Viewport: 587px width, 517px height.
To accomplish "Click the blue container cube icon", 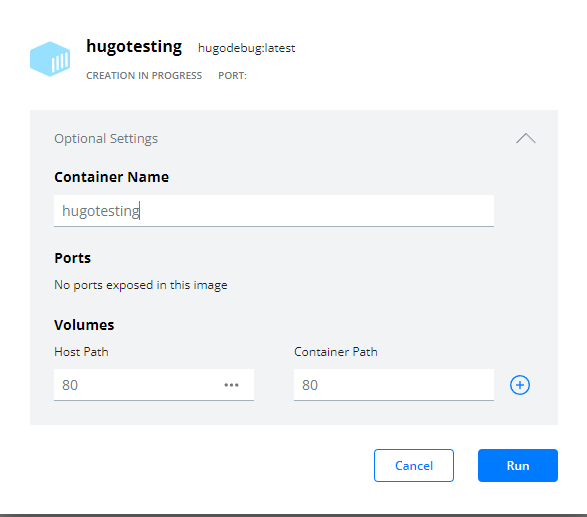I will 50,59.
